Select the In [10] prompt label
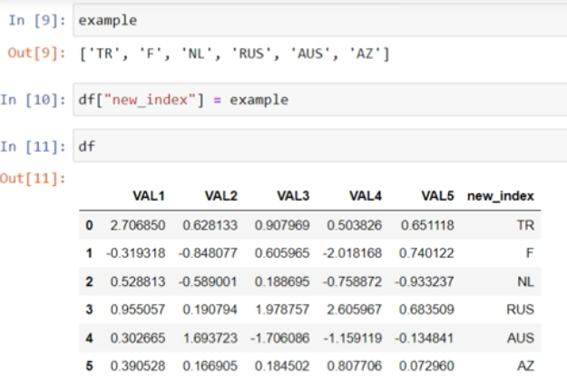The width and height of the screenshot is (567, 392). tap(35, 101)
